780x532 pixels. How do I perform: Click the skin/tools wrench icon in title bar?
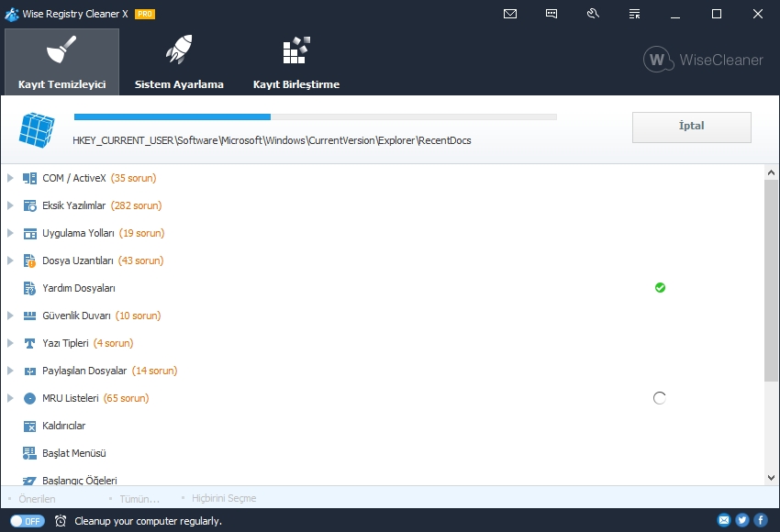593,14
